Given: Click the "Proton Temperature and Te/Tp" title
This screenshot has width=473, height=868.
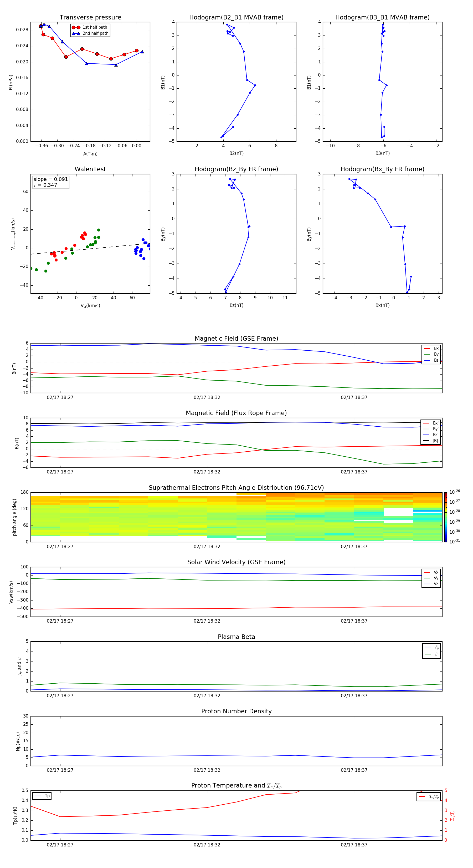Looking at the screenshot, I should coord(236,786).
